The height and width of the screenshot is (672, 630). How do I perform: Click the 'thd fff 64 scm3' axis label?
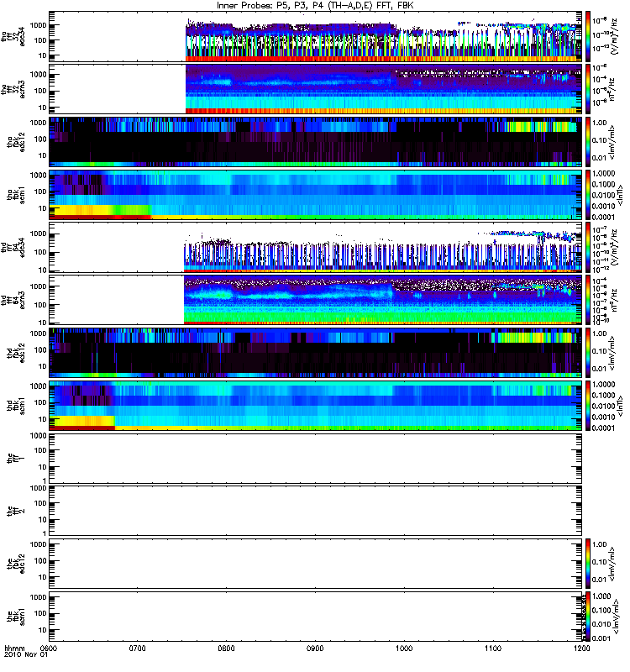tap(13, 300)
